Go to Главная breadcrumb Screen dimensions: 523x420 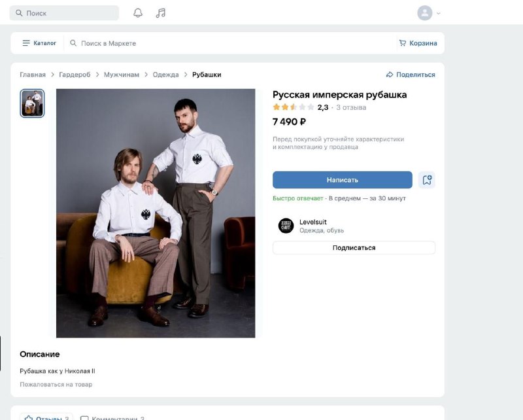33,75
